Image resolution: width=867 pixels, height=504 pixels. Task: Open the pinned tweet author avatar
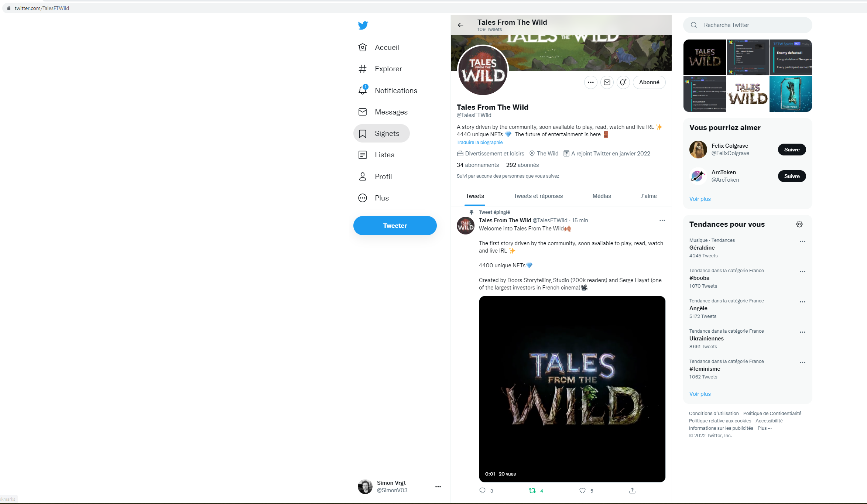(x=466, y=226)
